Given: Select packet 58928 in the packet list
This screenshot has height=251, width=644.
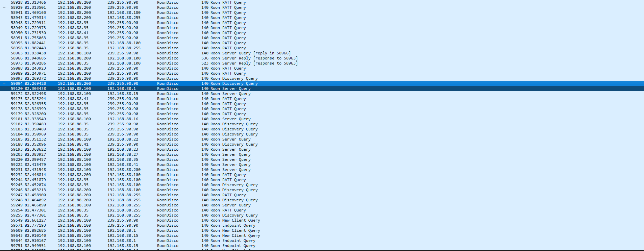Looking at the screenshot, I should pyautogui.click(x=322, y=2).
